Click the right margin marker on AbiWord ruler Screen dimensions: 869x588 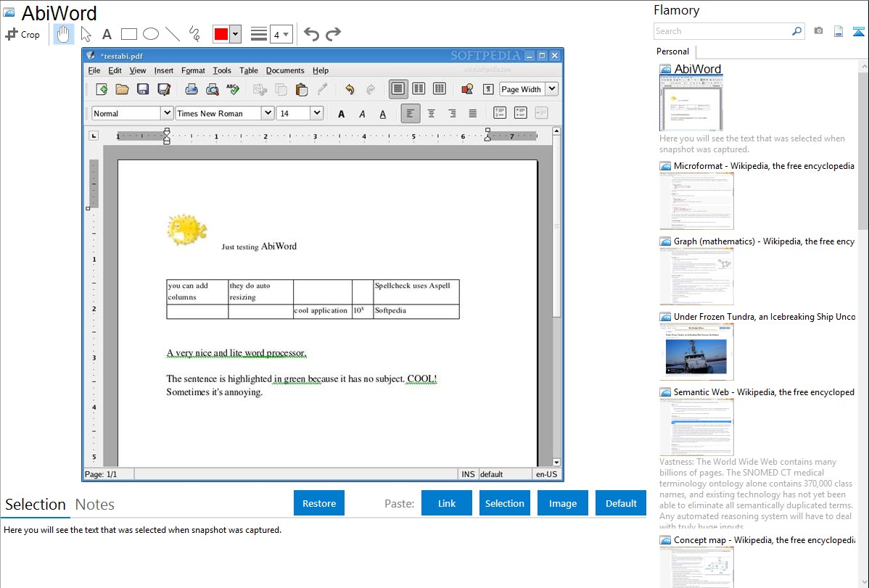pos(487,135)
